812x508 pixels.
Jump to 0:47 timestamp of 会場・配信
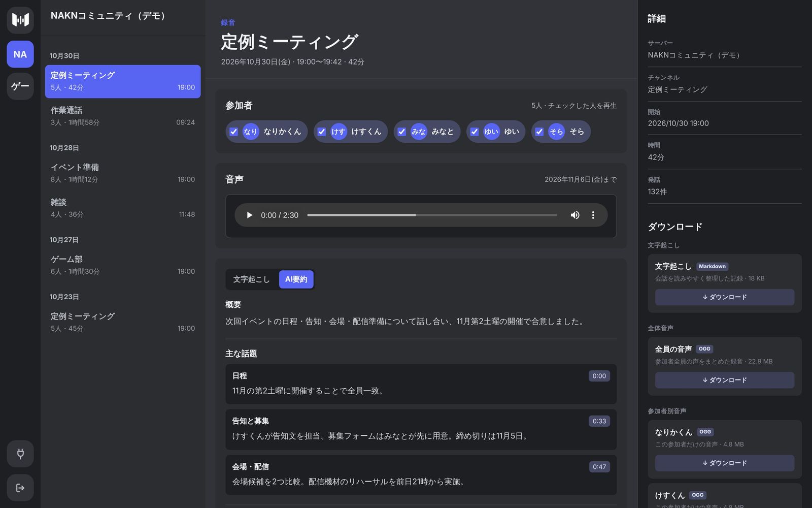tap(599, 467)
